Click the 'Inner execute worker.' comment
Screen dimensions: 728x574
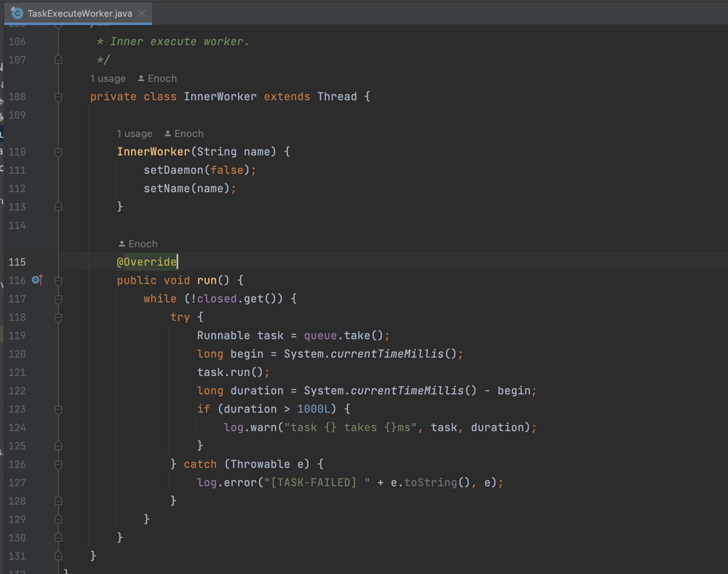coord(179,41)
